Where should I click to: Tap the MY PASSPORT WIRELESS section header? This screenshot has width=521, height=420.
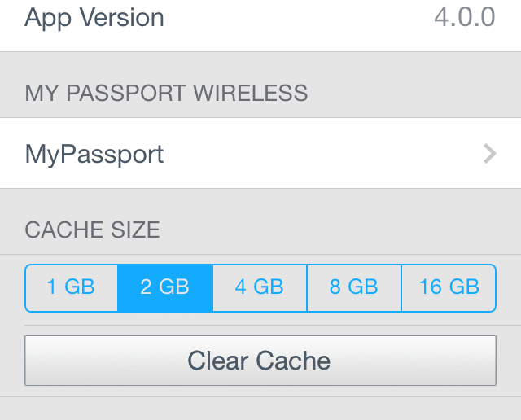click(x=166, y=93)
